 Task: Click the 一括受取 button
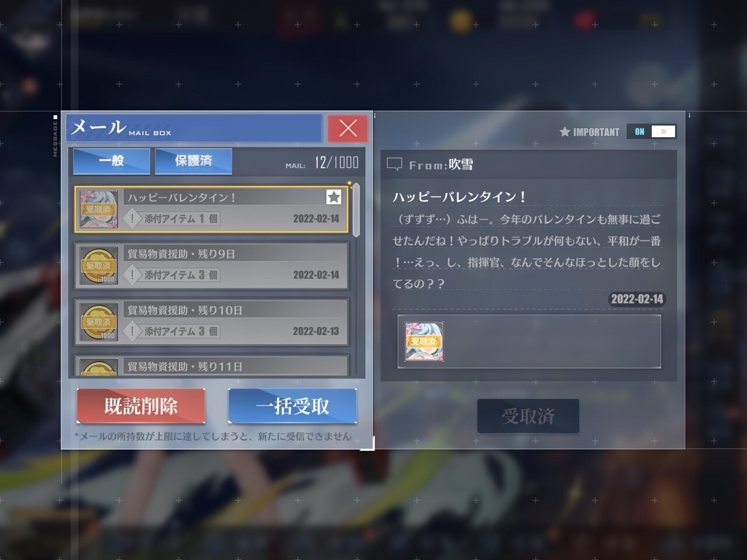coord(292,406)
